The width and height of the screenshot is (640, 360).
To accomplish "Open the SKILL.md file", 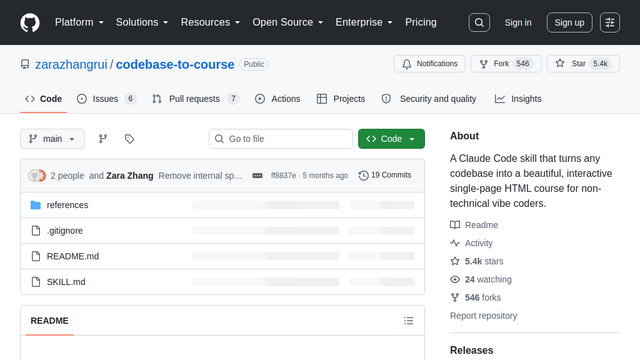I will tap(66, 282).
